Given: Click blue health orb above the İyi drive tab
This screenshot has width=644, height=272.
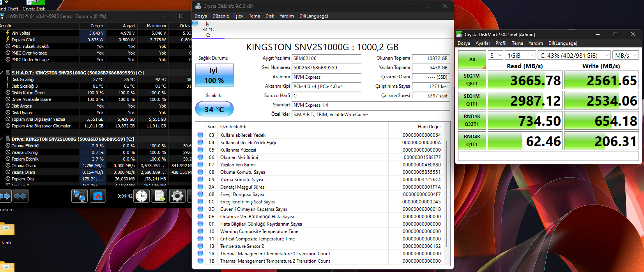Looking at the screenshot, I should pos(195,23).
